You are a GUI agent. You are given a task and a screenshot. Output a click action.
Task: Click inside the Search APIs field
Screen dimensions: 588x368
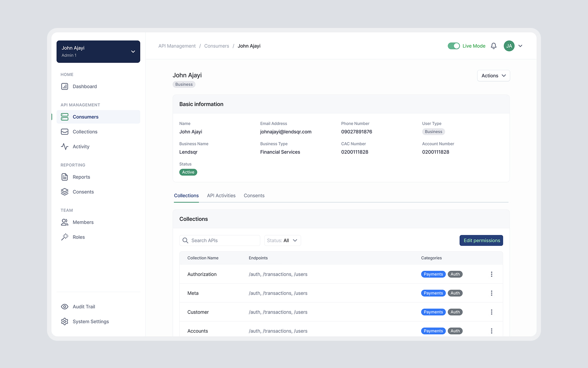[x=219, y=240]
